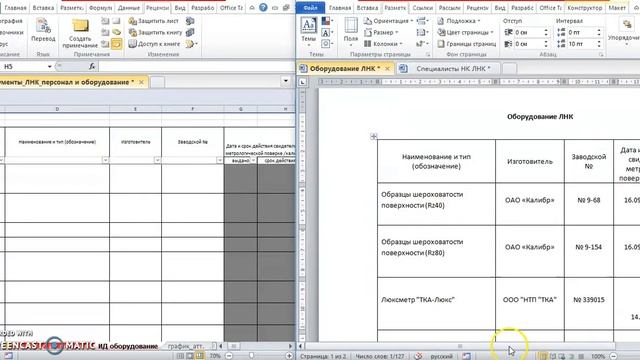640x360 pixels.
Task: Switch to Excel Главная tab
Action: [15, 8]
